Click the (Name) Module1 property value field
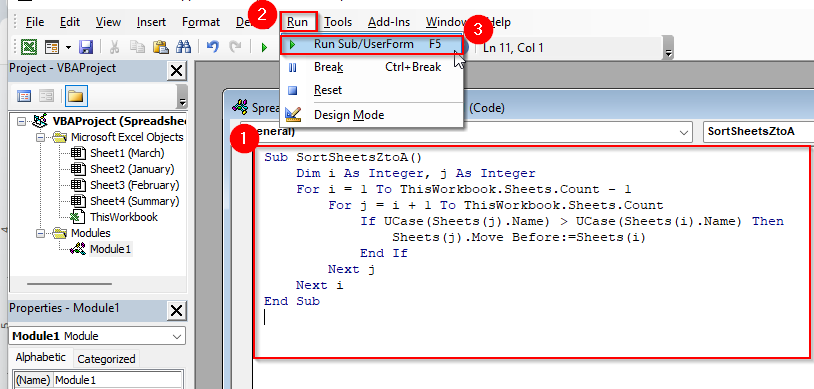The image size is (814, 389). point(118,380)
